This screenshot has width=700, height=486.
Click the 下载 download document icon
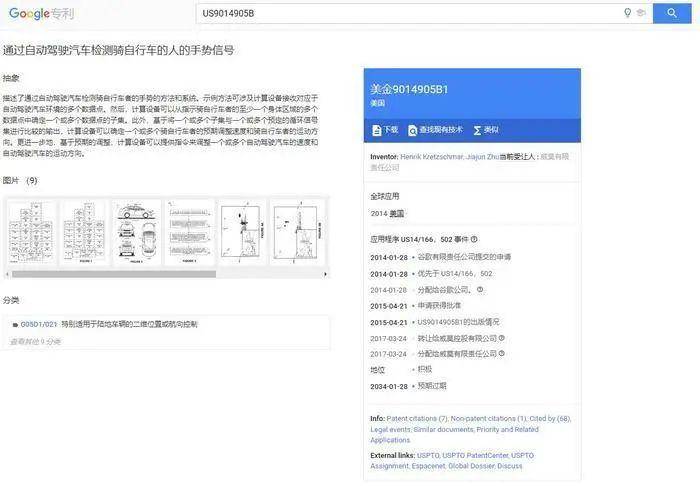(376, 130)
